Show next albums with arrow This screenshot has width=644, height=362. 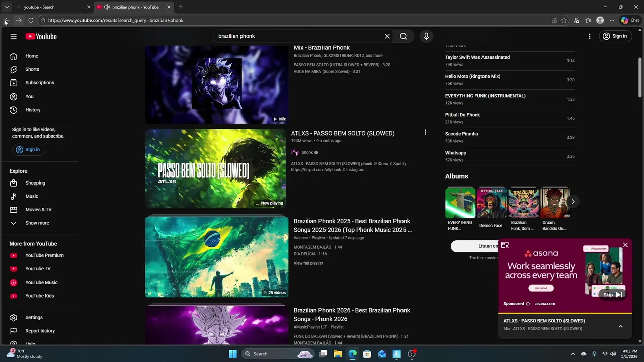point(573,202)
